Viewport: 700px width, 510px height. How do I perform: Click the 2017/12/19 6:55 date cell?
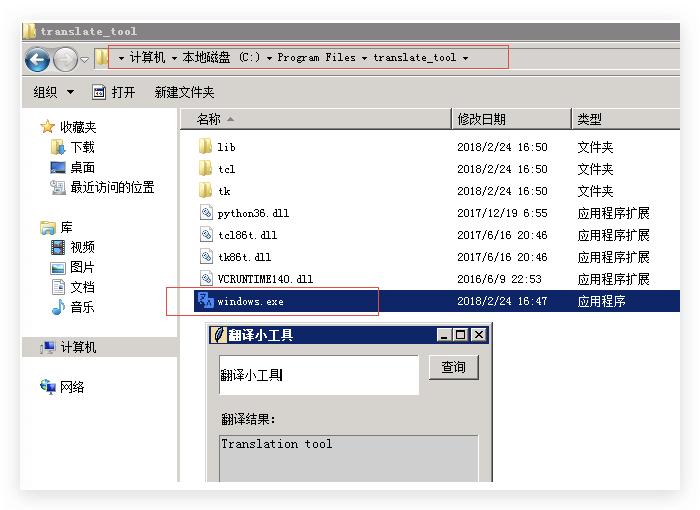click(x=502, y=213)
